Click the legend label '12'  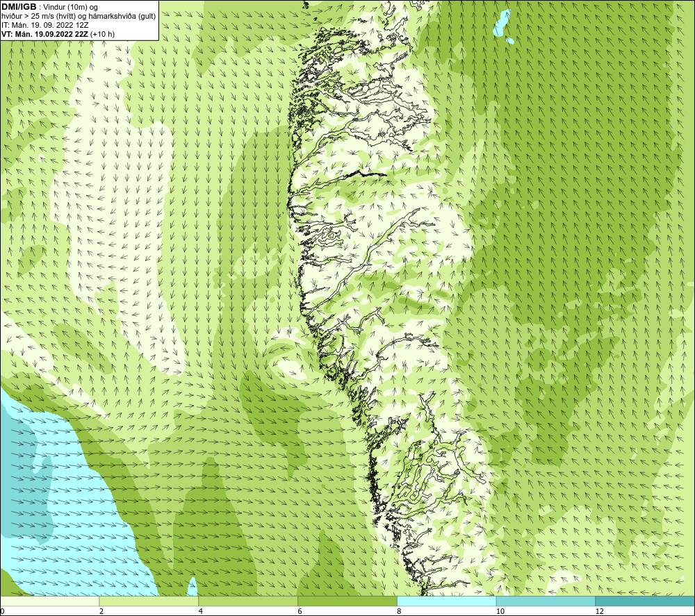(599, 612)
